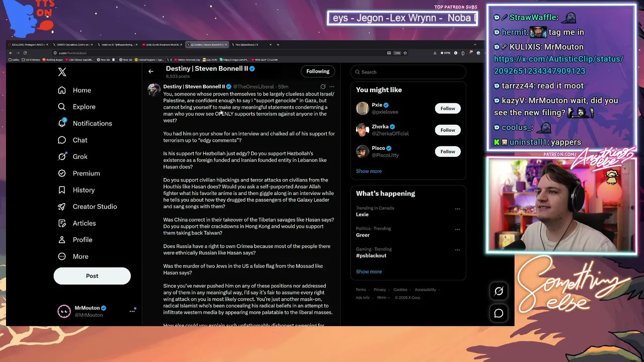Switch to the Pxie (@pxielovee) tab
The width and height of the screenshot is (644, 362).
pyautogui.click(x=251, y=45)
